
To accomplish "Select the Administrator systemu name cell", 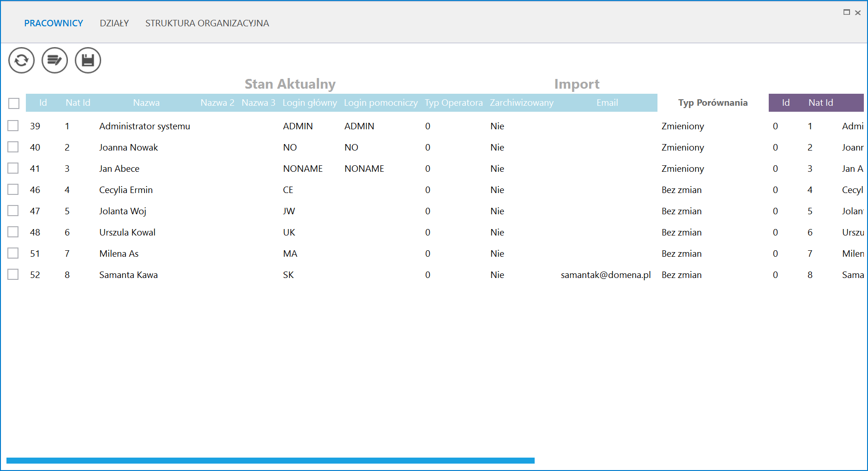I will tap(145, 126).
